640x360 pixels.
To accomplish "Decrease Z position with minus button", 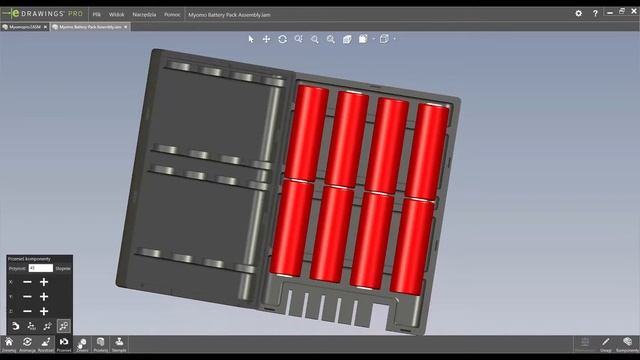I will pyautogui.click(x=27, y=311).
